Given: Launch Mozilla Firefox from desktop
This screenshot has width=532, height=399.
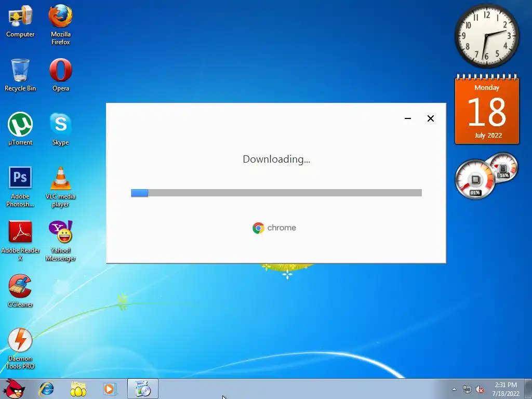Looking at the screenshot, I should click(x=60, y=24).
